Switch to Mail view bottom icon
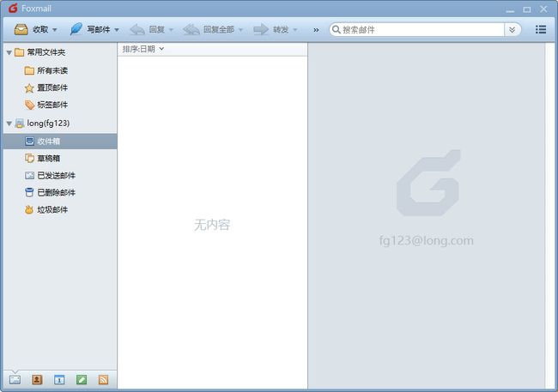Screen dimensions: 558x392 pyautogui.click(x=15, y=379)
